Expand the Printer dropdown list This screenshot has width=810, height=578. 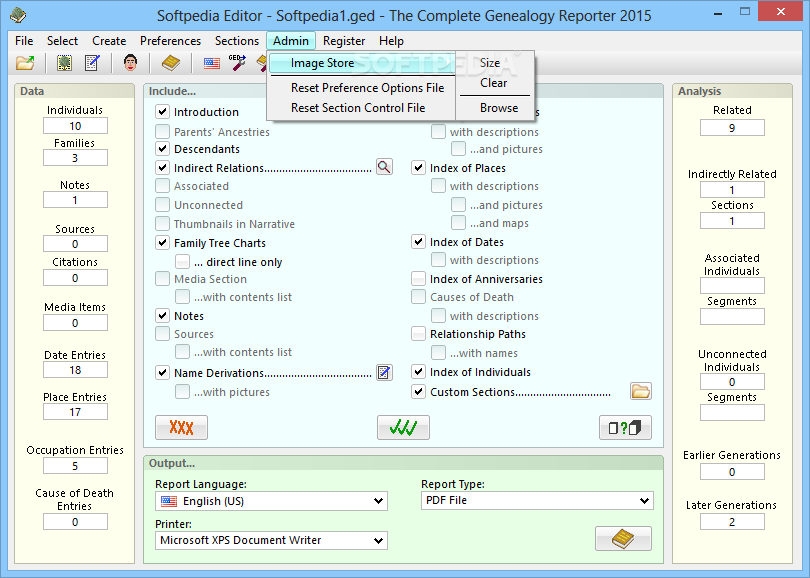[x=271, y=540]
